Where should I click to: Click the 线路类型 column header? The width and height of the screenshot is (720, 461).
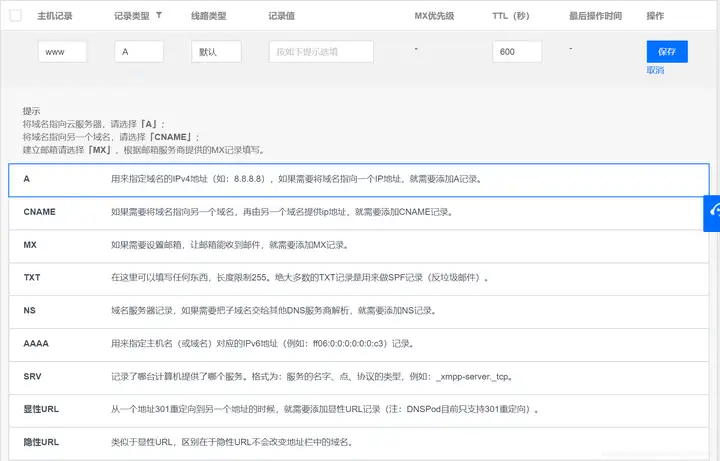click(x=208, y=16)
